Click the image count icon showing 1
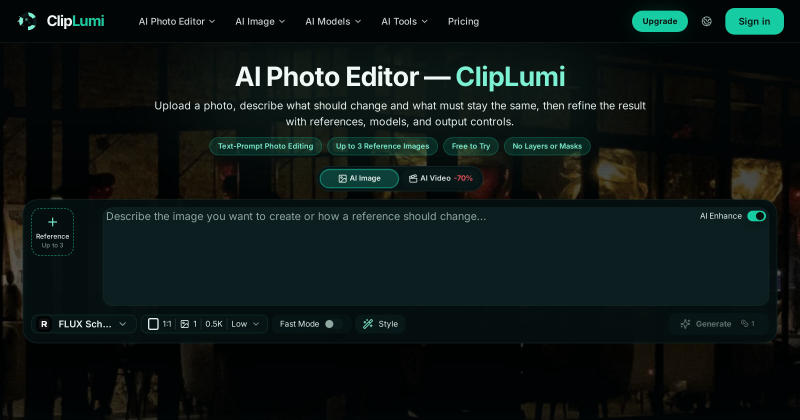 (185, 324)
